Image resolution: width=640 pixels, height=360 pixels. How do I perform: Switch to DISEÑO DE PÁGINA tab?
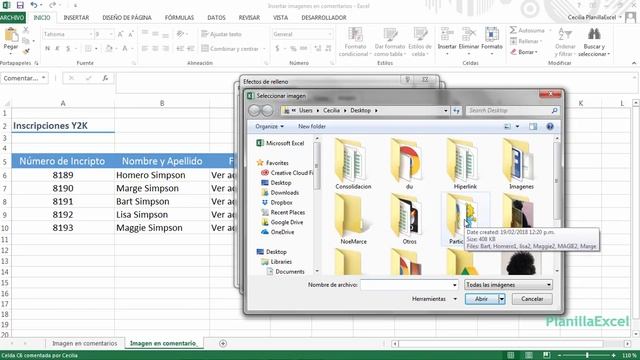coord(127,18)
